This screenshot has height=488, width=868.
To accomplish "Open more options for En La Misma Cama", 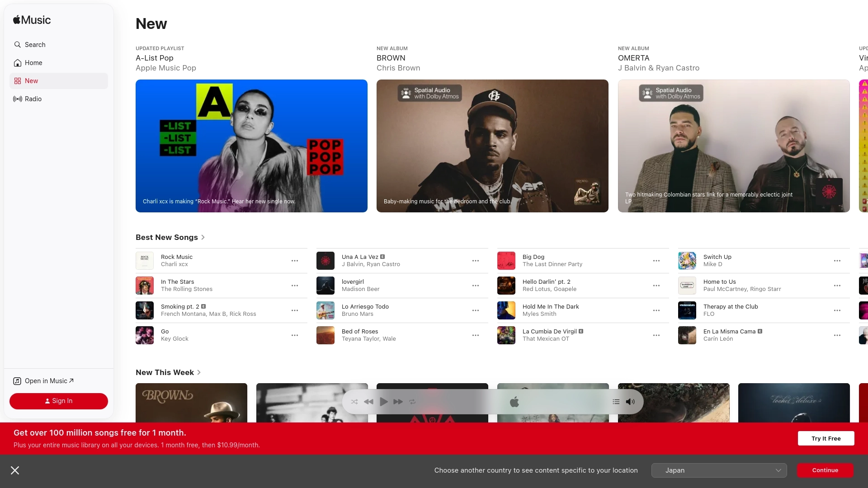I will pos(837,335).
